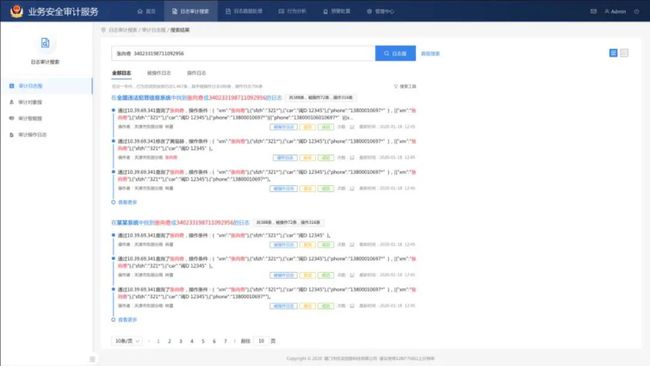Click the large log search document icon in sidebar
This screenshot has width=650, height=366.
45,43
